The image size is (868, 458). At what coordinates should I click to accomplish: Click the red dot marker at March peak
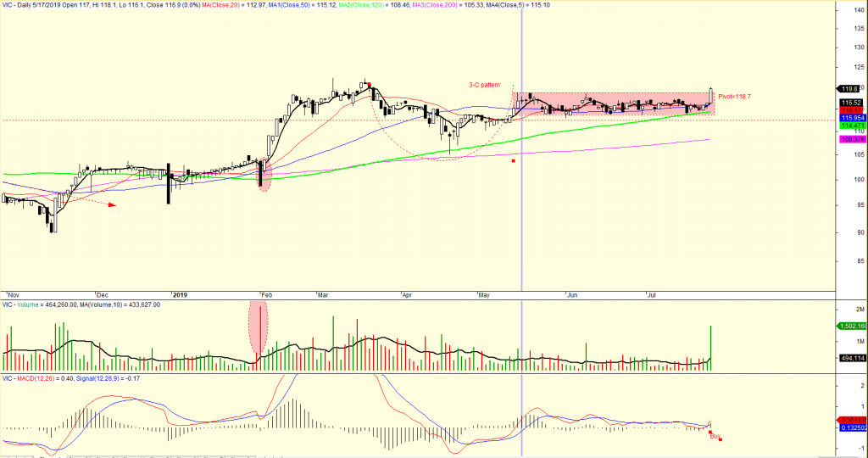click(369, 85)
